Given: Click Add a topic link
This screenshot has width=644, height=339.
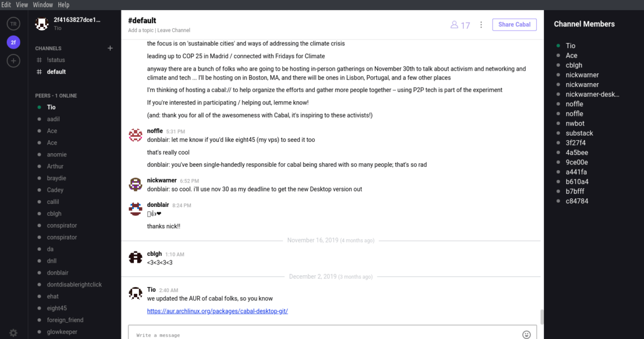Looking at the screenshot, I should tap(141, 31).
